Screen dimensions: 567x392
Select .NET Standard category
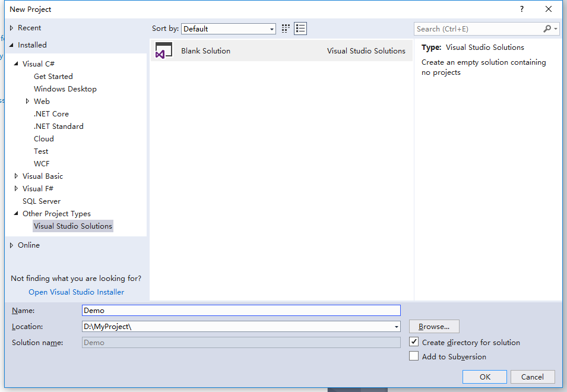click(x=59, y=126)
